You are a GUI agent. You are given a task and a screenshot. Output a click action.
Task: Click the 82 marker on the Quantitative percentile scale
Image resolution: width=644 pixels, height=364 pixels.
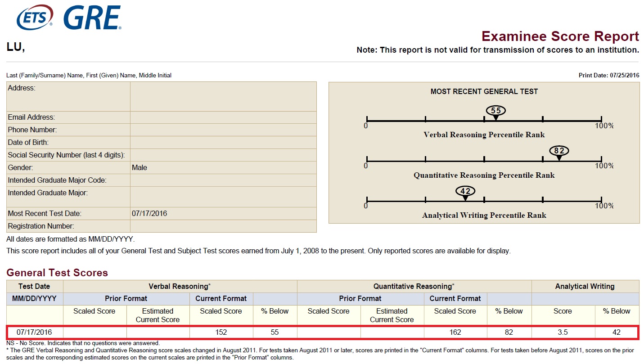[559, 151]
